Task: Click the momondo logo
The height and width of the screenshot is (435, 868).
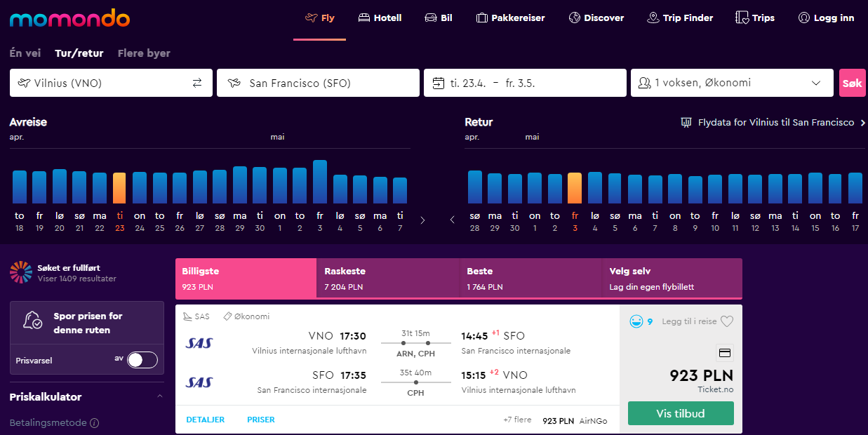Action: click(x=69, y=18)
